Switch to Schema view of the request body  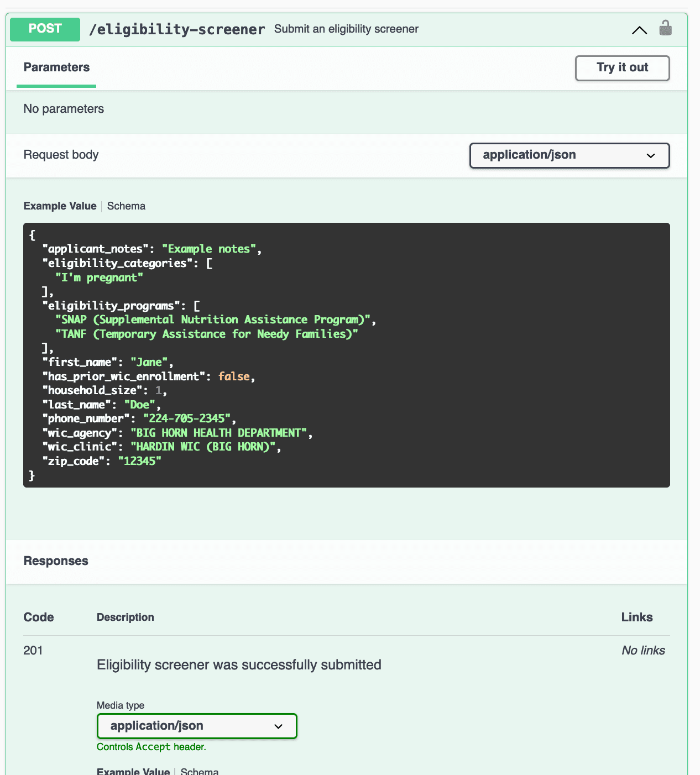click(x=126, y=206)
